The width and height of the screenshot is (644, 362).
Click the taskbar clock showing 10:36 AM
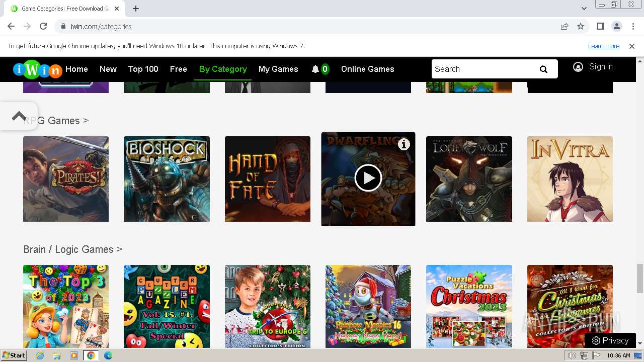click(618, 355)
